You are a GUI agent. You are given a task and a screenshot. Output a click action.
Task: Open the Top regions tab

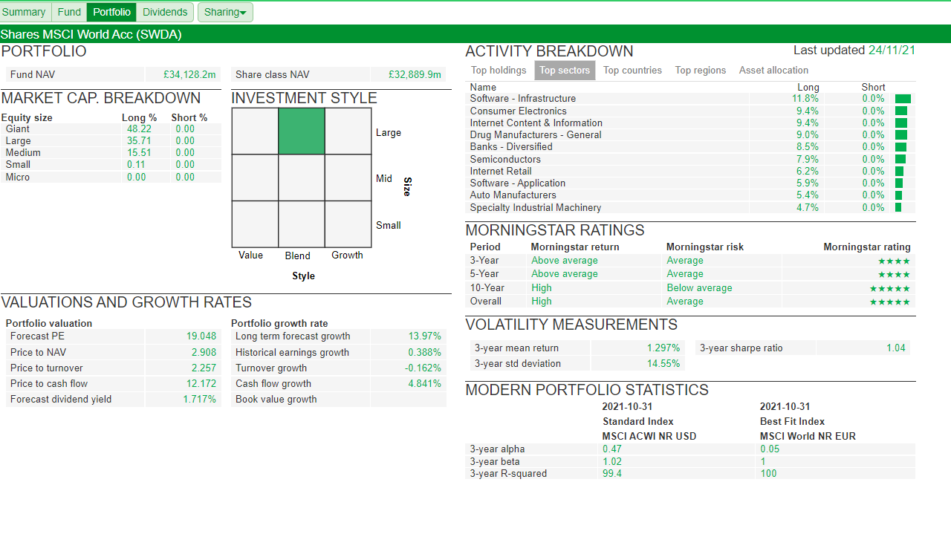click(x=701, y=71)
